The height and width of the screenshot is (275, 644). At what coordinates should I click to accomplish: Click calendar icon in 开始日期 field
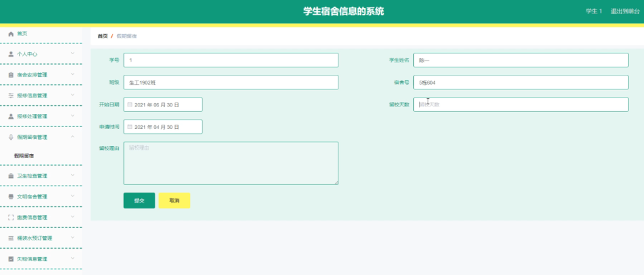(130, 105)
